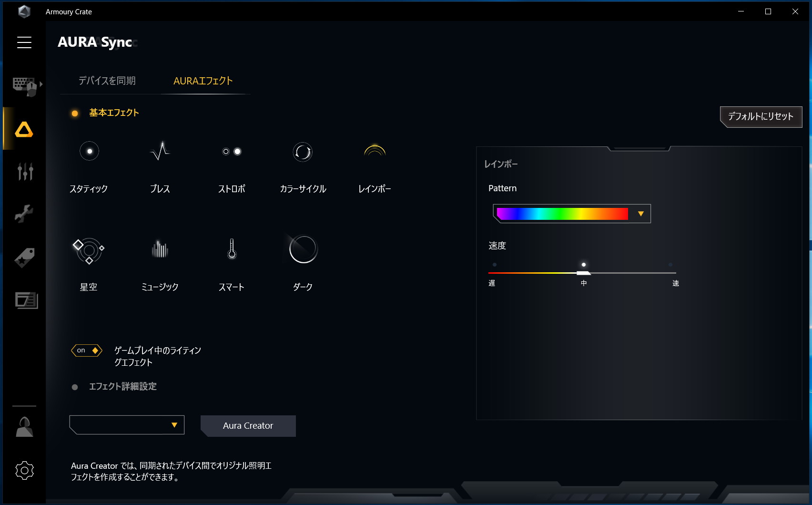Set speed to 遅 slow dot
Viewport: 812px width, 505px height.
pyautogui.click(x=495, y=265)
